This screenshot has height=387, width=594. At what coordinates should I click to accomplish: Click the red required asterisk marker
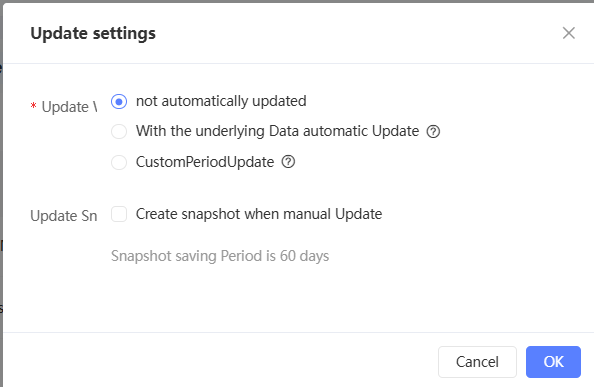(33, 106)
